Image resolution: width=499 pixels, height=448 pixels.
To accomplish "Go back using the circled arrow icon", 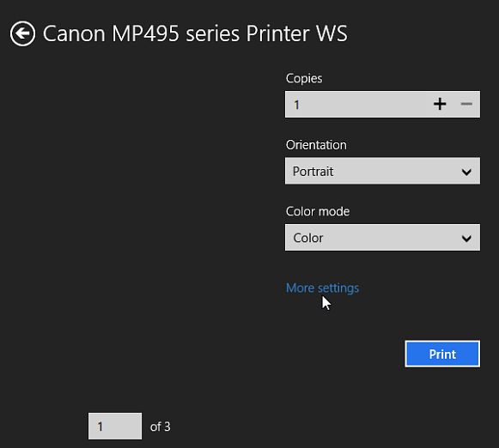I will click(x=22, y=33).
